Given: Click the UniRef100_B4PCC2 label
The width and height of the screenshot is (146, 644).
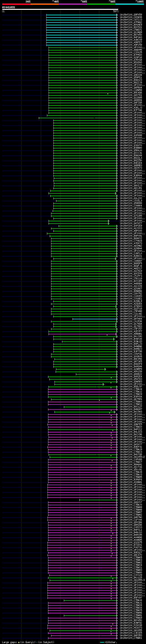Looking at the screenshot, I should pyautogui.click(x=131, y=429).
